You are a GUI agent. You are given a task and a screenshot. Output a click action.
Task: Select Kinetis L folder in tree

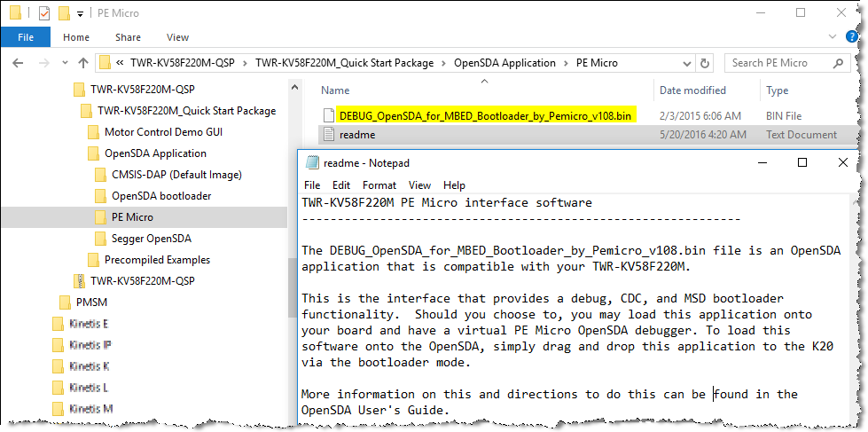pyautogui.click(x=89, y=388)
